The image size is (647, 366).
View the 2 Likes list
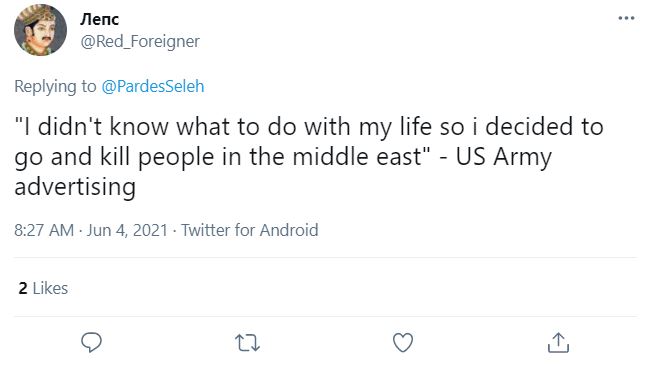coord(43,288)
